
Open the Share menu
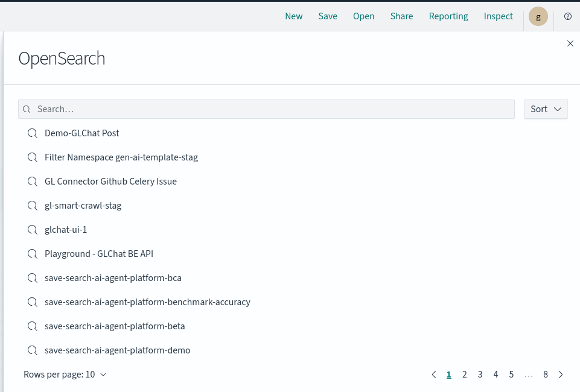tap(401, 16)
